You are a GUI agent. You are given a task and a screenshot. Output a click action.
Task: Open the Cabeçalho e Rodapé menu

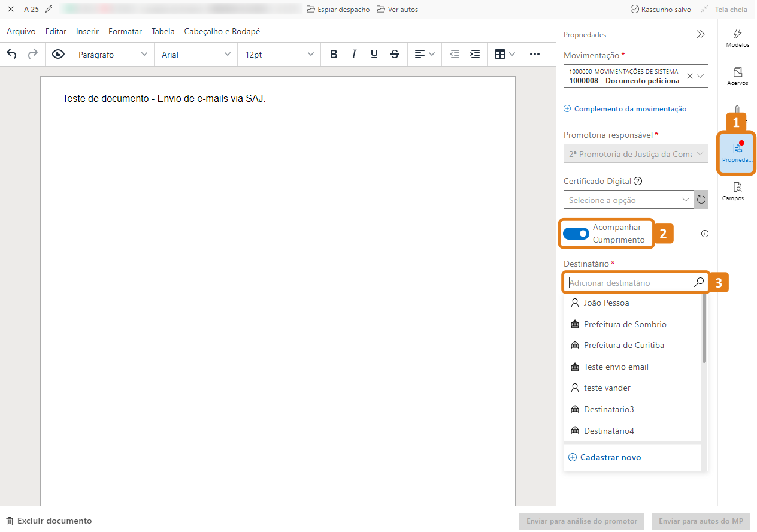point(222,31)
